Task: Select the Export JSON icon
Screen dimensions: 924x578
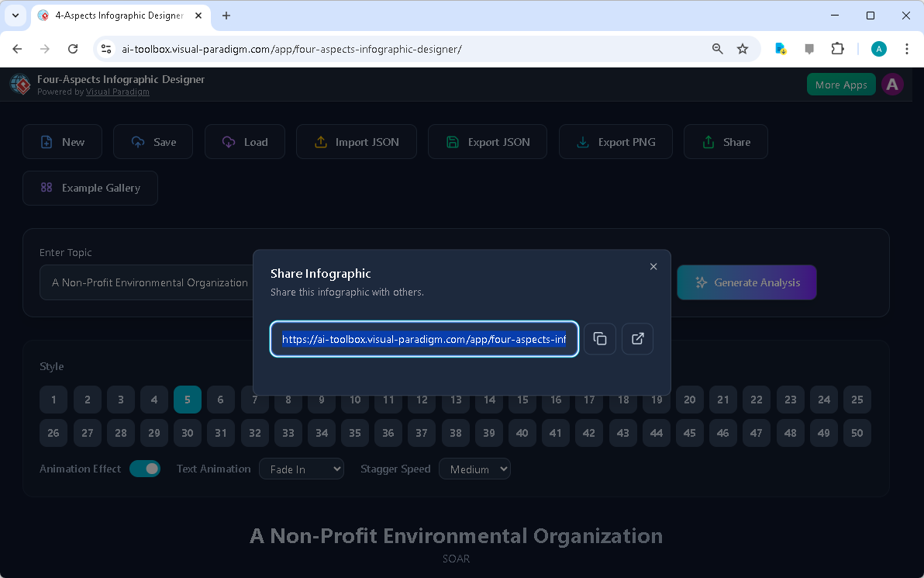Action: (x=452, y=142)
